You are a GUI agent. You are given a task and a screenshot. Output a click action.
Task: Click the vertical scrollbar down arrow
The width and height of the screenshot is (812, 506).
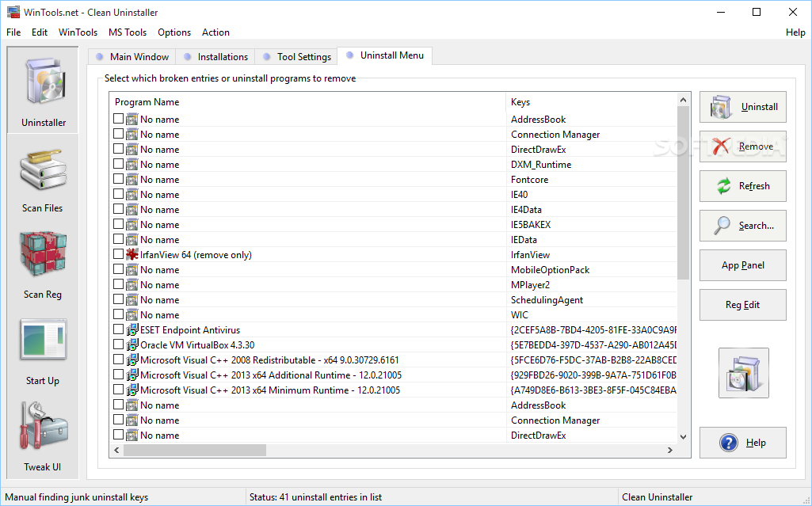683,436
